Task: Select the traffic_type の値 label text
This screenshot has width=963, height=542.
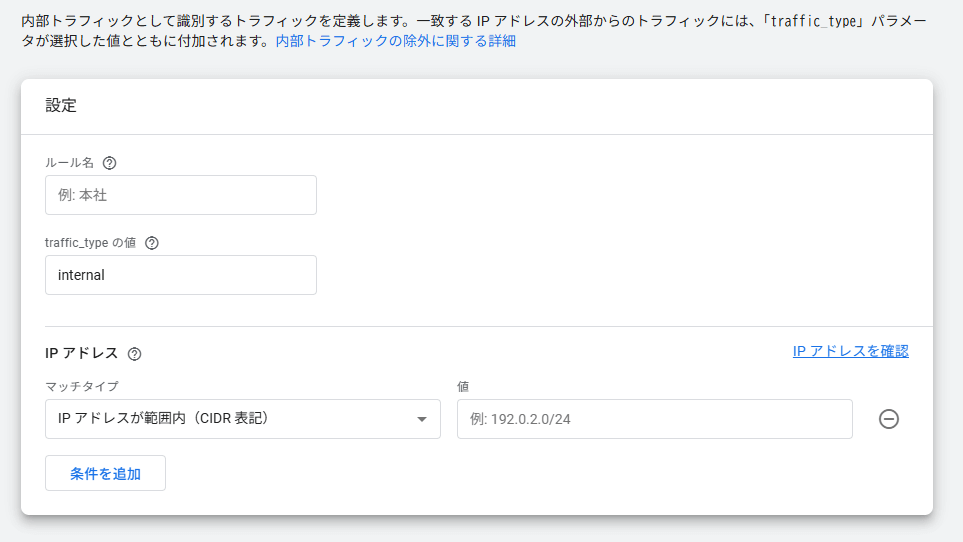Action: (x=90, y=243)
